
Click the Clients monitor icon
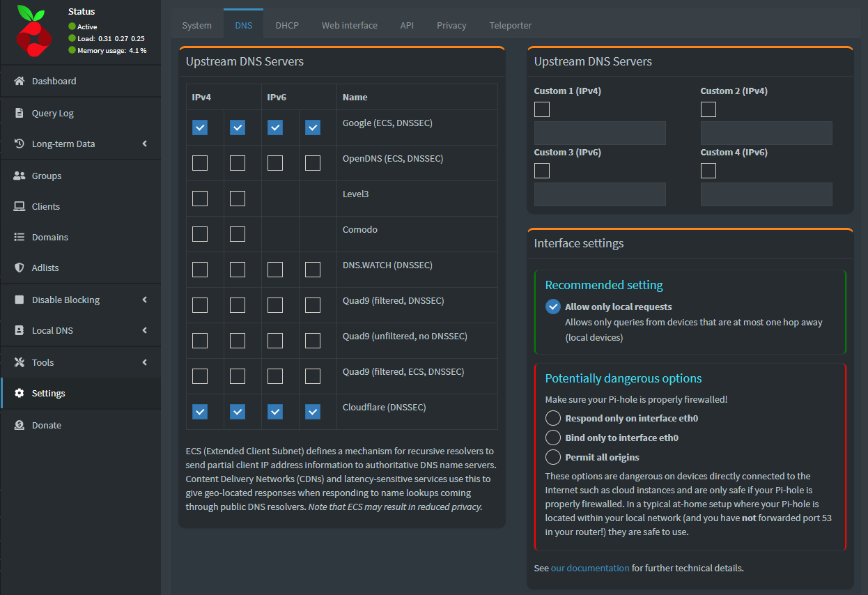[x=20, y=207]
